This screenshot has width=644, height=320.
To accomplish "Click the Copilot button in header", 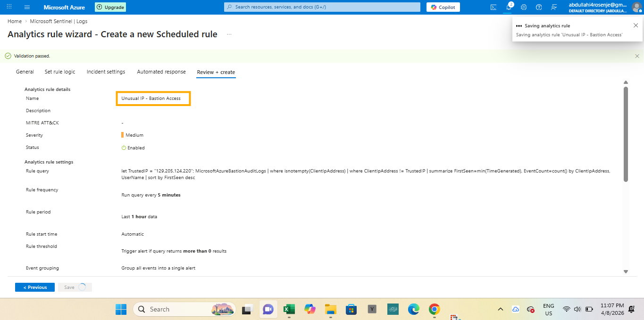I will [443, 7].
